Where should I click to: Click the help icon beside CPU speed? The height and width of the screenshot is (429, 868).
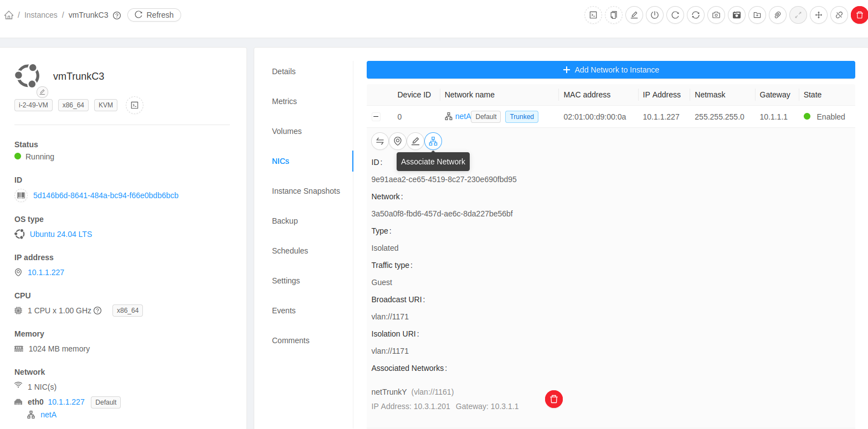pyautogui.click(x=97, y=311)
